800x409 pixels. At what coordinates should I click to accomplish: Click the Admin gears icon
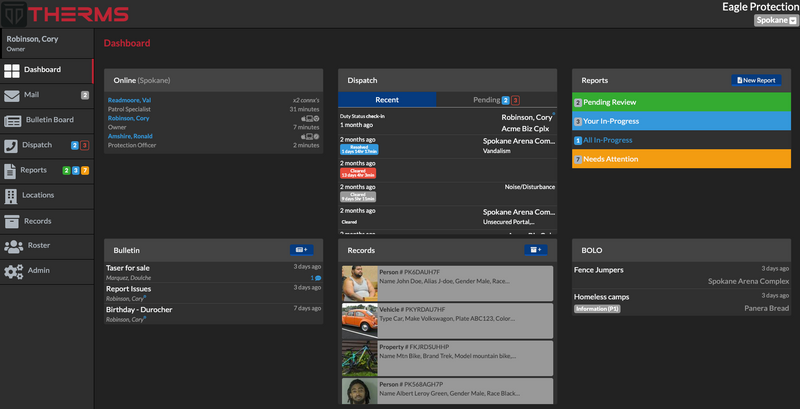[x=14, y=271]
